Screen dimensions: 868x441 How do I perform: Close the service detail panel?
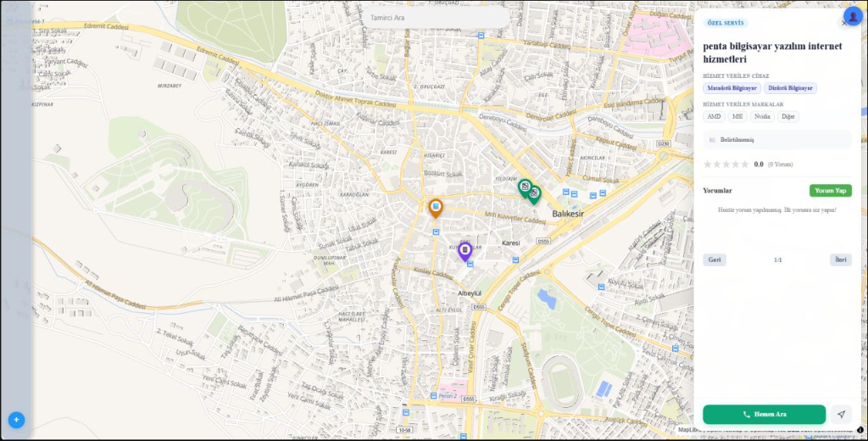click(x=844, y=23)
